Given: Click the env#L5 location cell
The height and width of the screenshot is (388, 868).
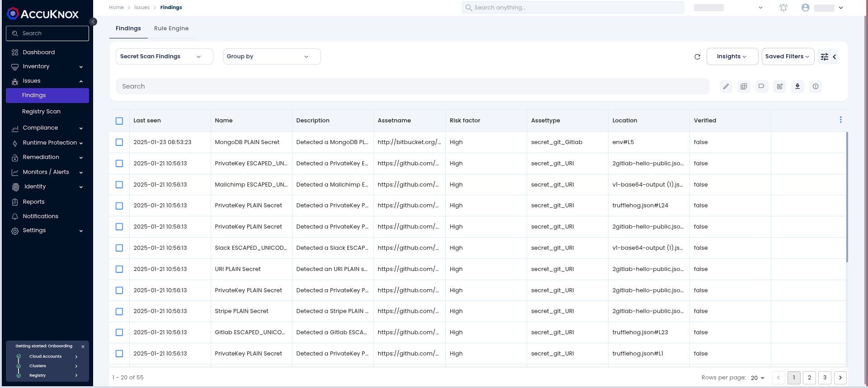Looking at the screenshot, I should [x=623, y=142].
